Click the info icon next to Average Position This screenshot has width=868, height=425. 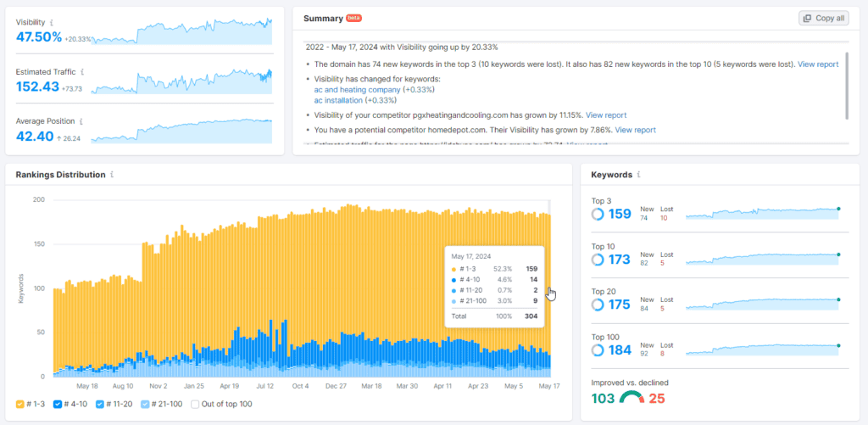pyautogui.click(x=81, y=121)
